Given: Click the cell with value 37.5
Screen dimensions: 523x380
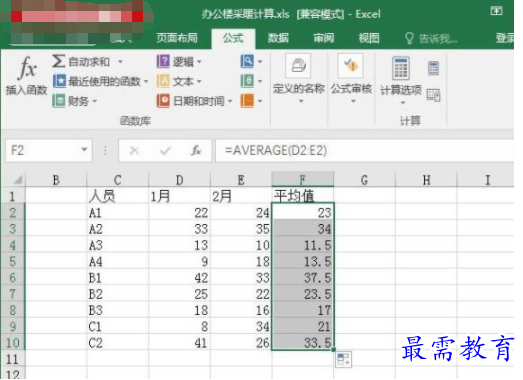Looking at the screenshot, I should coord(303,278).
